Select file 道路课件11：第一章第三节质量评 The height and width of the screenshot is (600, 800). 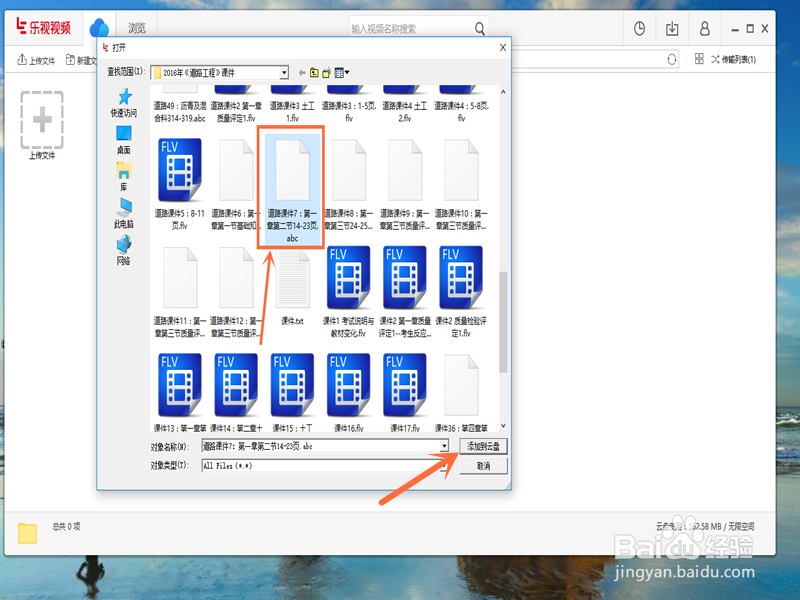(x=180, y=292)
